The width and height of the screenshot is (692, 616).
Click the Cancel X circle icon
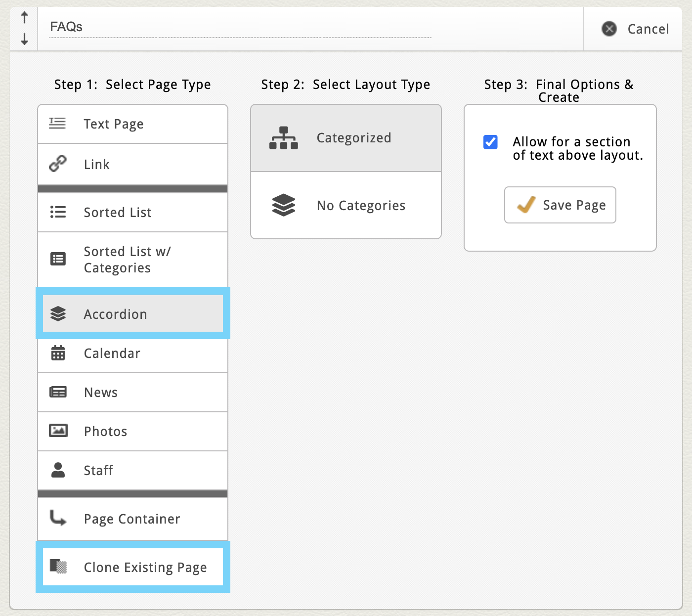[x=609, y=29]
